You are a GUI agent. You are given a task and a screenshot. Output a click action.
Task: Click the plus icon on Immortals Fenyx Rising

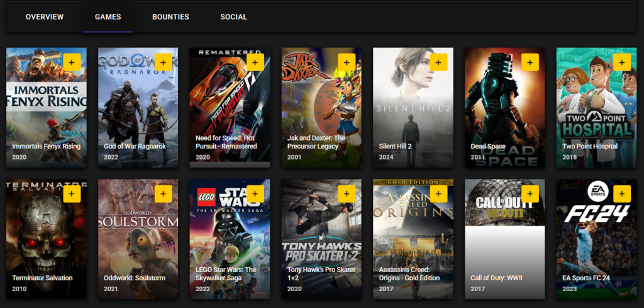tap(72, 62)
